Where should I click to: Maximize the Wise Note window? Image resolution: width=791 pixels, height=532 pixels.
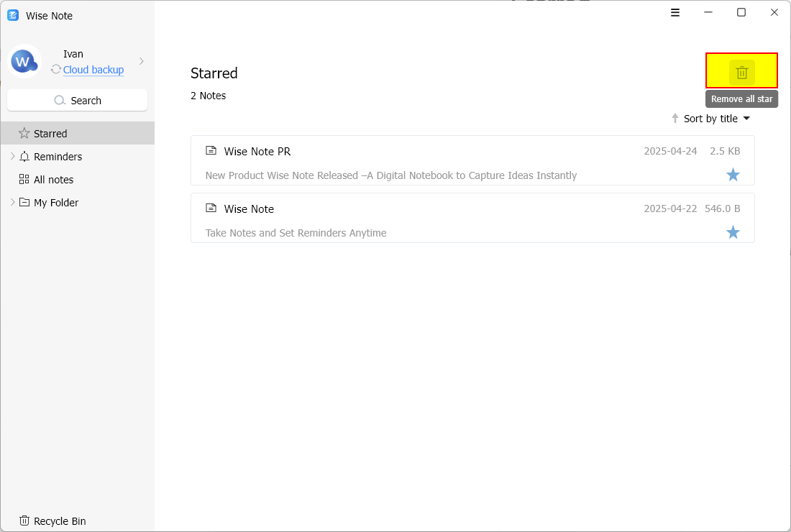(x=741, y=12)
